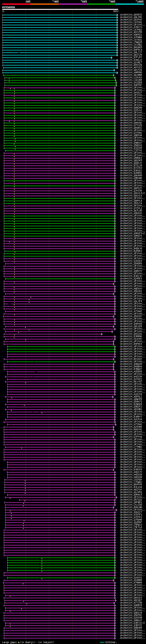This screenshot has width=146, height=644.
Task: Select the UniRef100_C1MJK0 label
Action: [131, 77]
